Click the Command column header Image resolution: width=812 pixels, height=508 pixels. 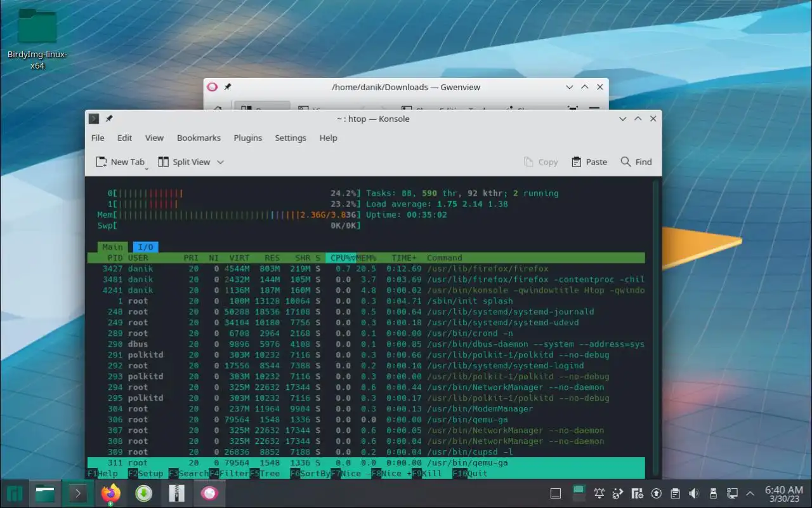point(445,258)
